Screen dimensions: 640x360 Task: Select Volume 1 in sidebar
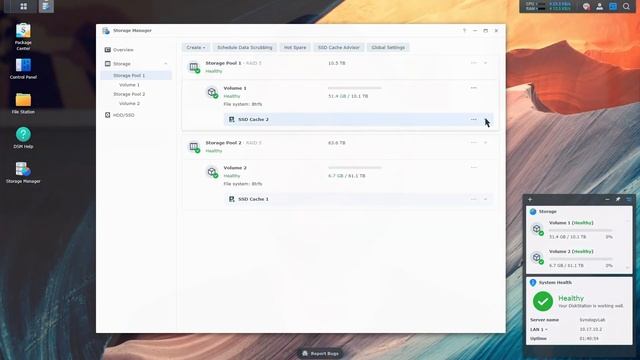point(129,85)
